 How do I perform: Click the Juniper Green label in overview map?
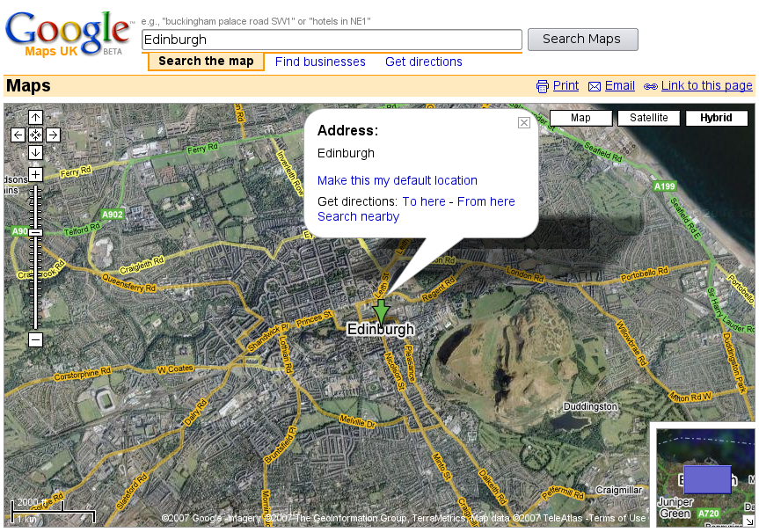(675, 507)
